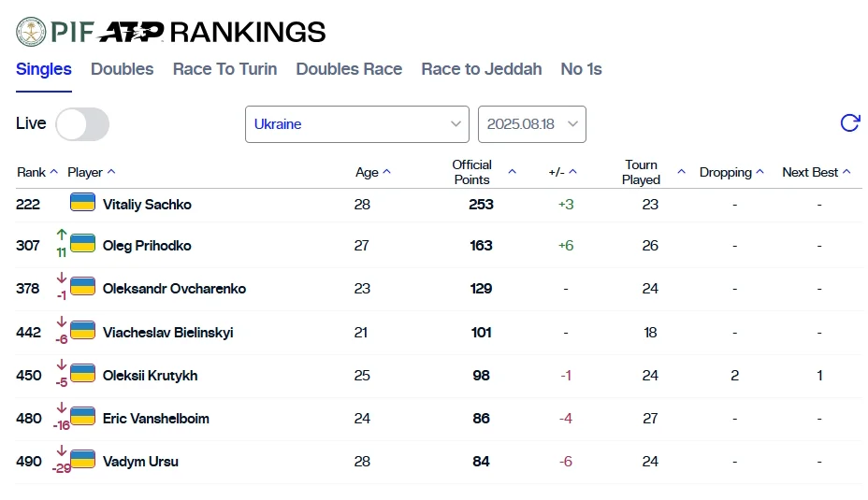Sort by +/- column arrow

[573, 172]
